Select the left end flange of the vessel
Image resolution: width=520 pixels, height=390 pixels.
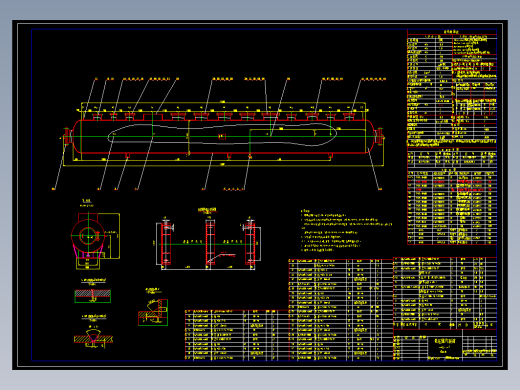pyautogui.click(x=68, y=136)
